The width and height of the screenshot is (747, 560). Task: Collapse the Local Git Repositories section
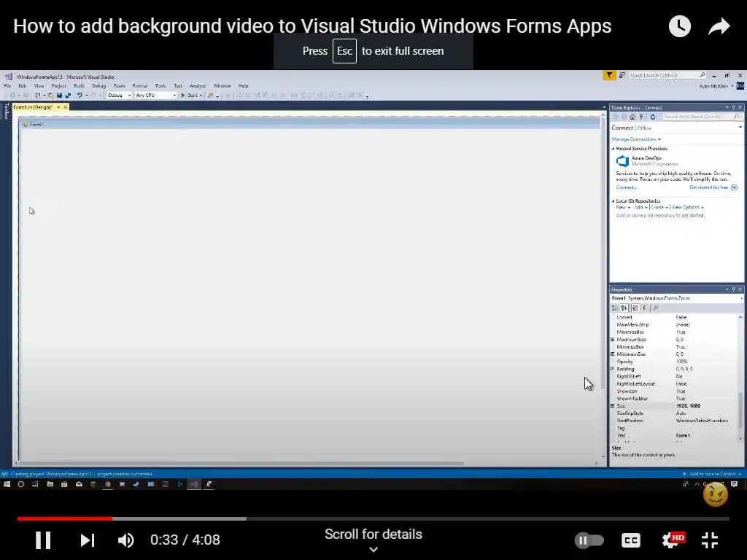613,201
